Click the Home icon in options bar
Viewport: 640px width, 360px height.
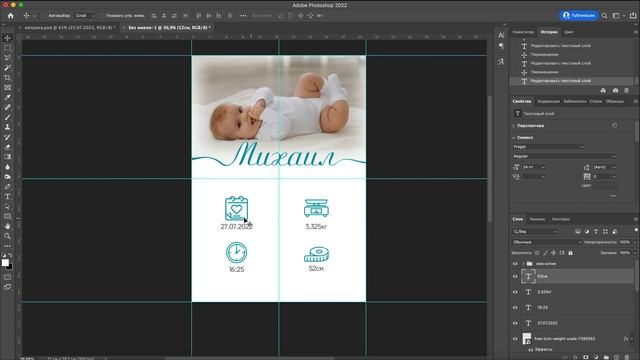click(11, 16)
